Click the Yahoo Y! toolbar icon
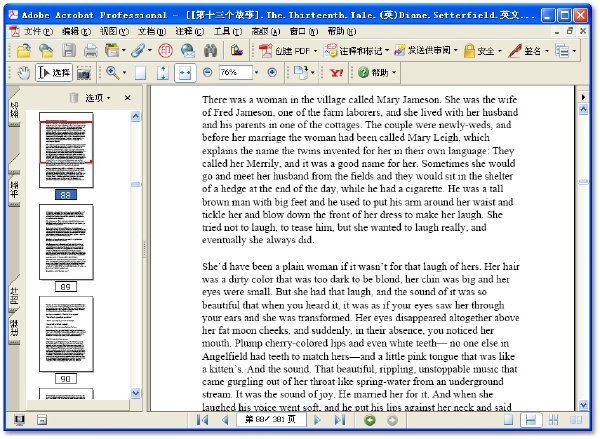 pyautogui.click(x=336, y=72)
